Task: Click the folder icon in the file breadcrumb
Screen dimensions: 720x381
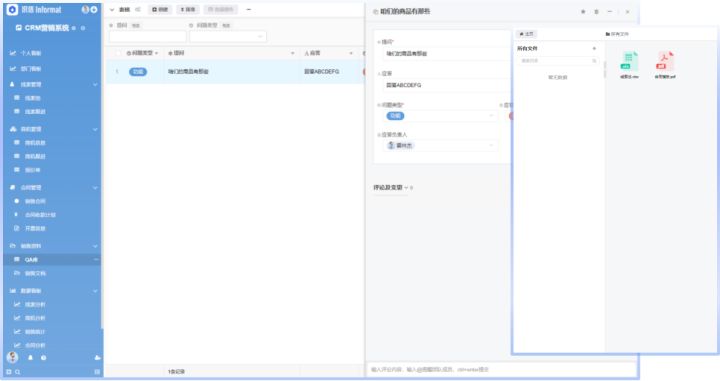Action: [x=608, y=34]
